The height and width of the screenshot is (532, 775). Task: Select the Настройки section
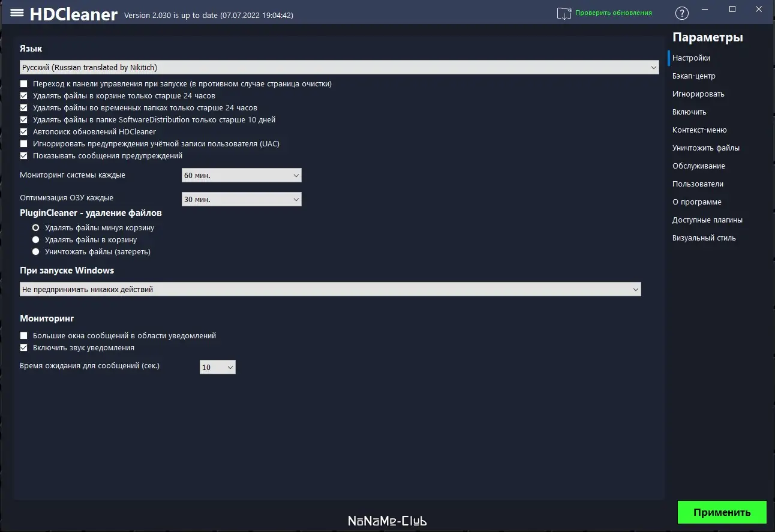click(x=691, y=58)
